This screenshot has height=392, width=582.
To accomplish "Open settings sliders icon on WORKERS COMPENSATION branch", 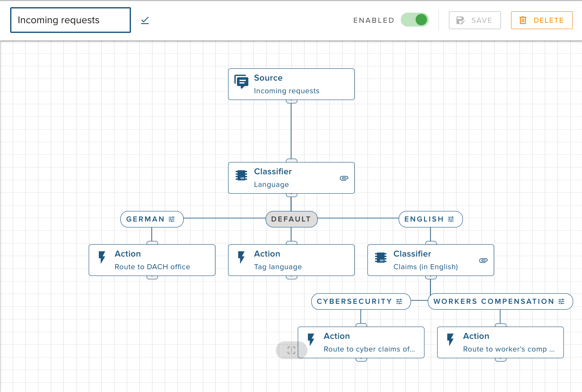I will point(561,301).
